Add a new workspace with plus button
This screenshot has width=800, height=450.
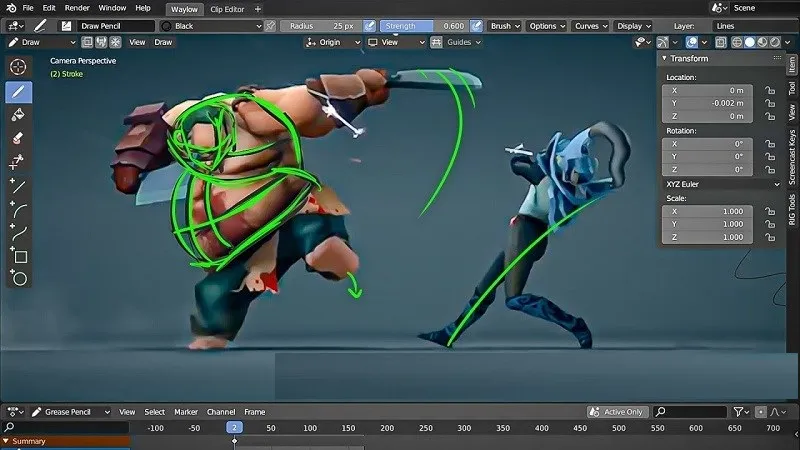(258, 9)
